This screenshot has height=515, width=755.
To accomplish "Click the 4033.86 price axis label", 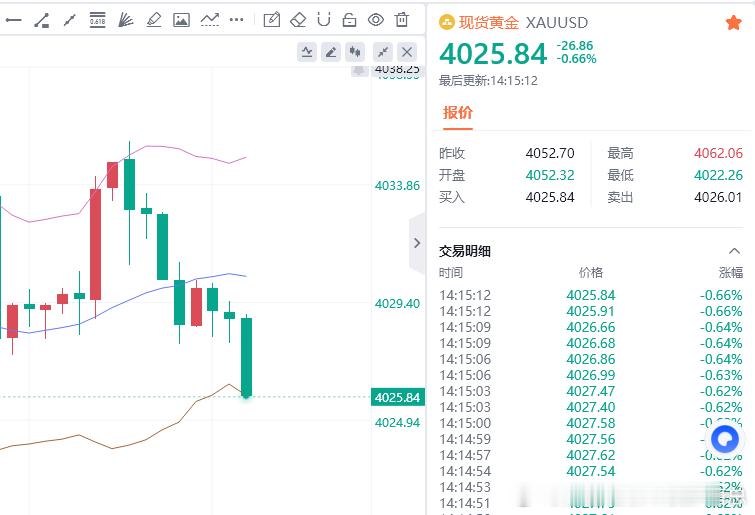I will point(397,185).
